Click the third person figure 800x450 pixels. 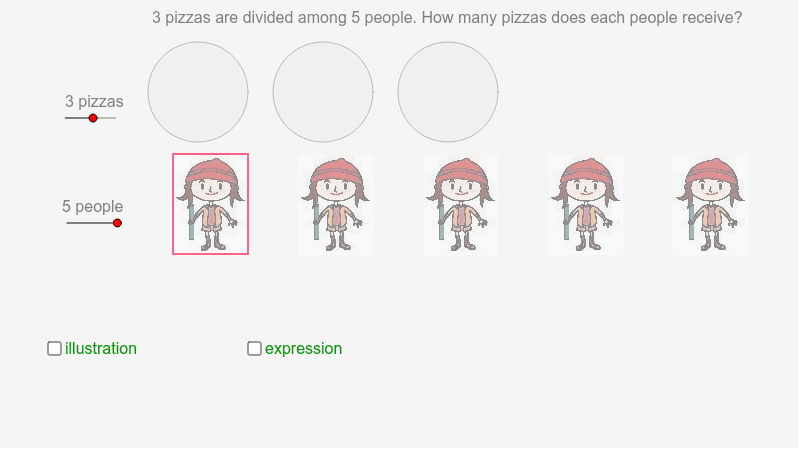[x=460, y=205]
